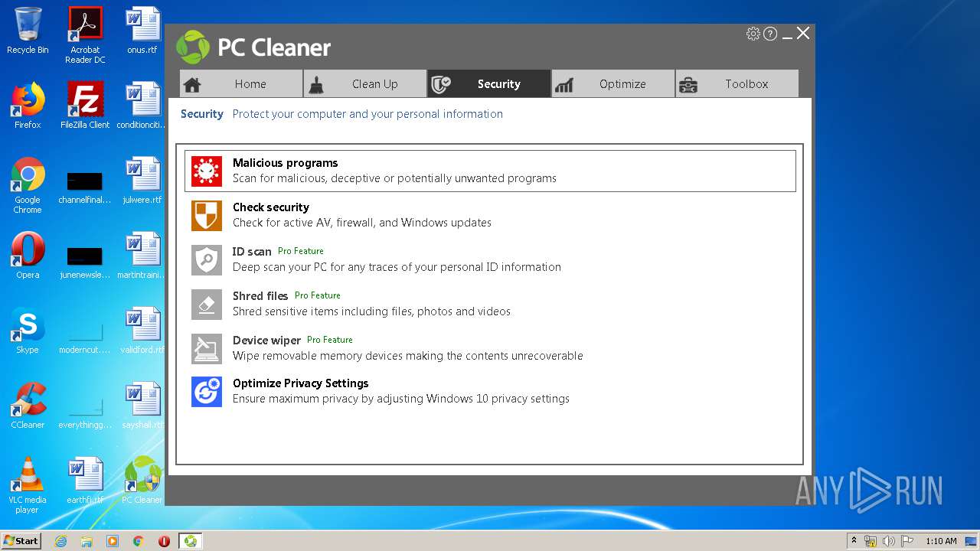Click the PC Cleaner leaf logo
This screenshot has width=980, height=551.
point(193,47)
